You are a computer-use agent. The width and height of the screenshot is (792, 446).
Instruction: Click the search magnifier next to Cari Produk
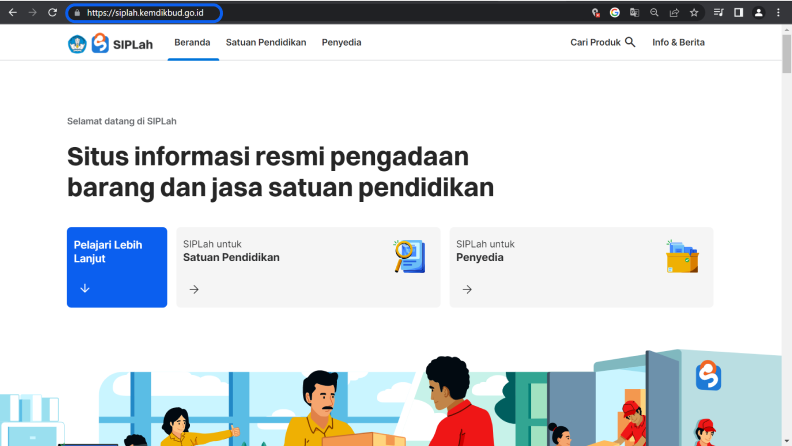630,42
